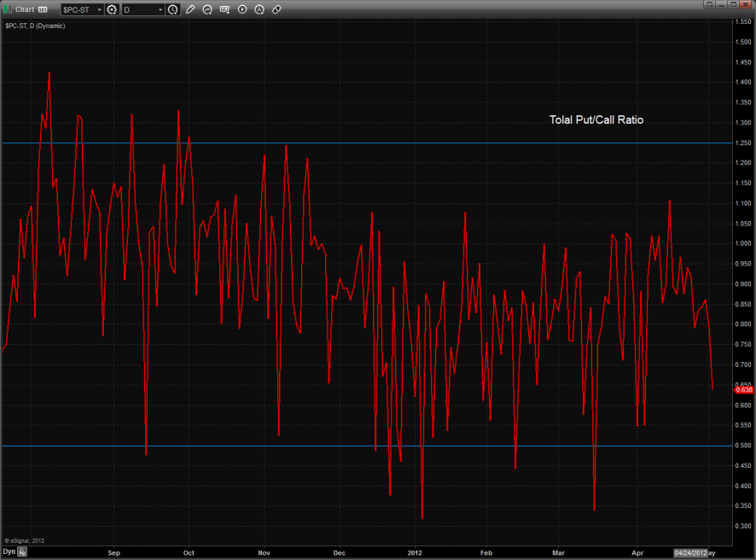Select the pencil drawing tool
The height and width of the screenshot is (560, 756).
coord(190,9)
